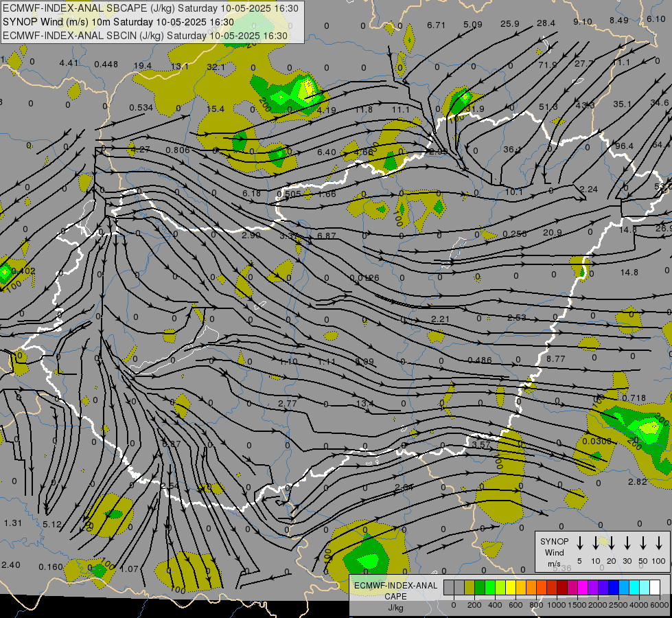This screenshot has width=672, height=618.
Task: Click the 0.0306 value on the map
Action: 596,441
